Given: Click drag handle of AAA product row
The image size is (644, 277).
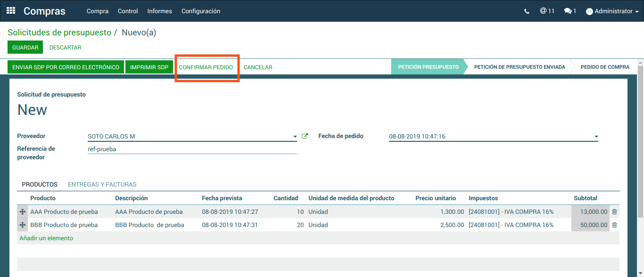Looking at the screenshot, I should (x=22, y=212).
